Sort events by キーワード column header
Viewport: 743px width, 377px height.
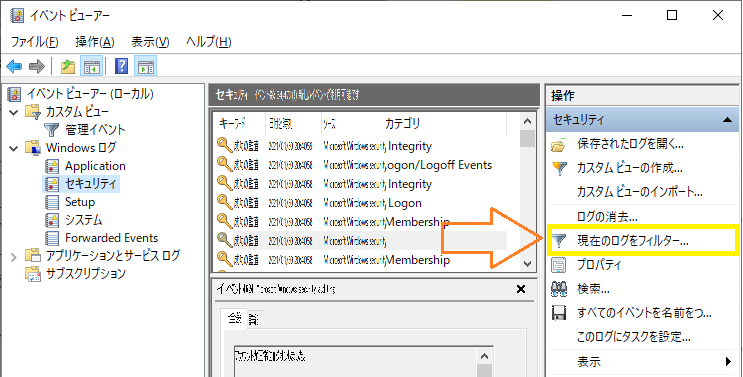[x=232, y=124]
